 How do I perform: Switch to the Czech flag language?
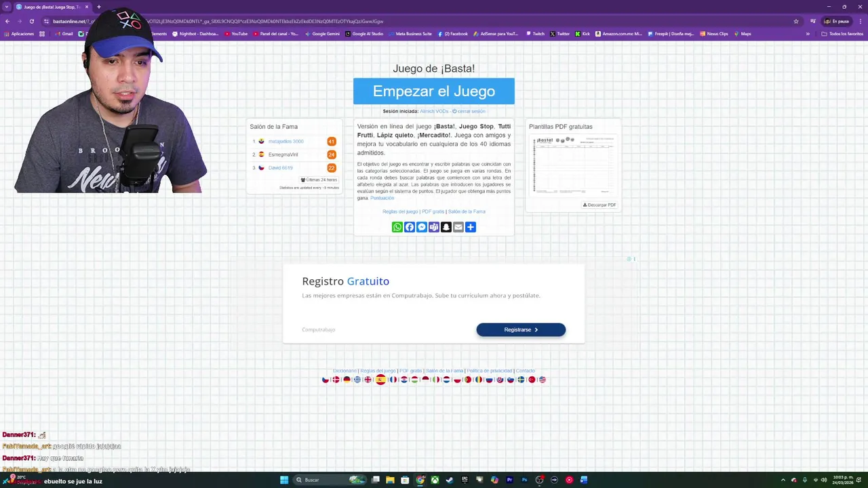325,380
